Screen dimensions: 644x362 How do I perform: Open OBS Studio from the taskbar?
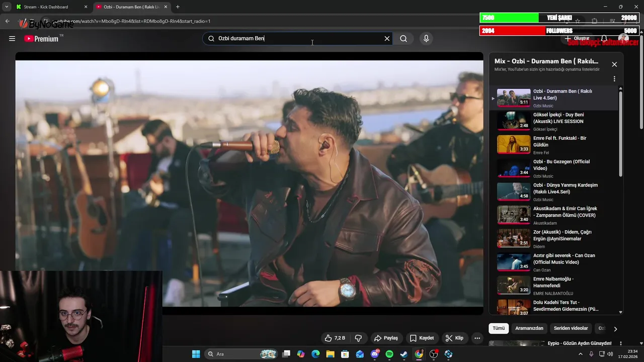[x=434, y=354]
